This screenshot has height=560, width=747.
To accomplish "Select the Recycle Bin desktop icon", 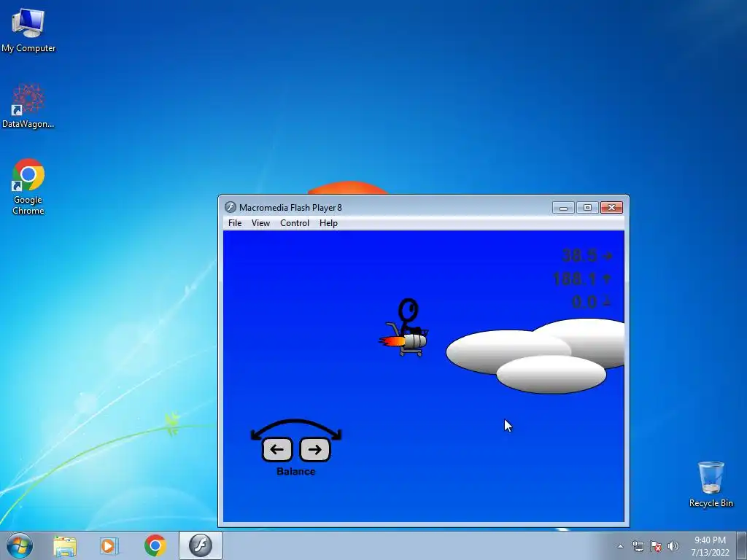I will (711, 484).
